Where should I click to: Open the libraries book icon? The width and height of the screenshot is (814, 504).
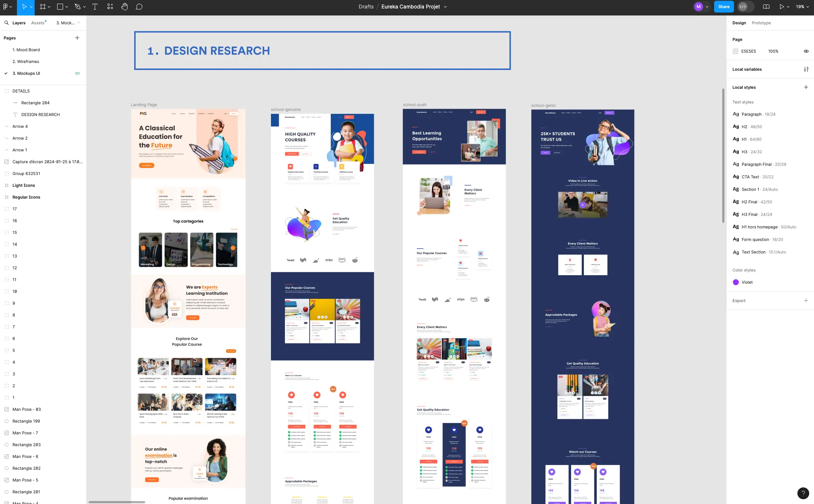(x=766, y=7)
